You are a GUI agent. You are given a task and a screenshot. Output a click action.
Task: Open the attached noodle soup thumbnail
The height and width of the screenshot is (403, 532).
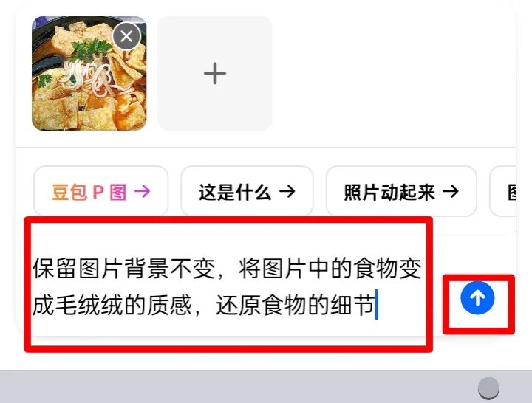[x=89, y=73]
